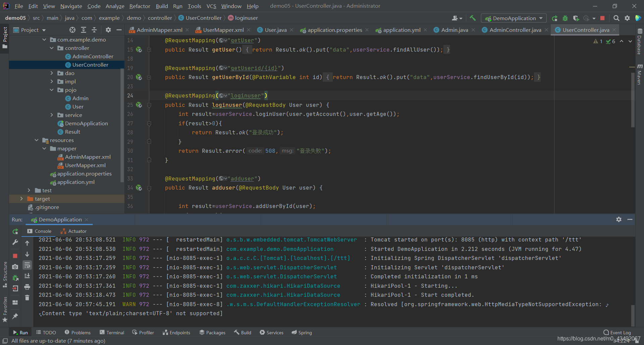The height and width of the screenshot is (345, 644).
Task: Start the debugger with the bug icon
Action: [566, 18]
